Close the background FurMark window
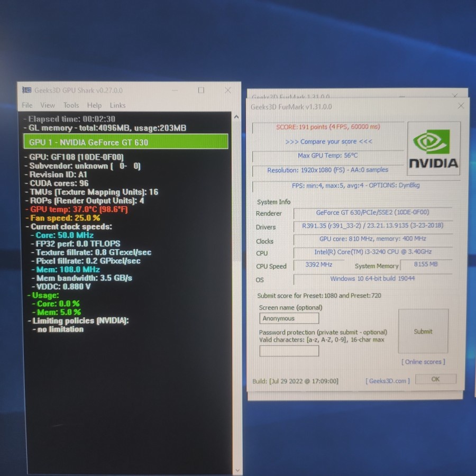476x476 pixels. tap(455, 95)
